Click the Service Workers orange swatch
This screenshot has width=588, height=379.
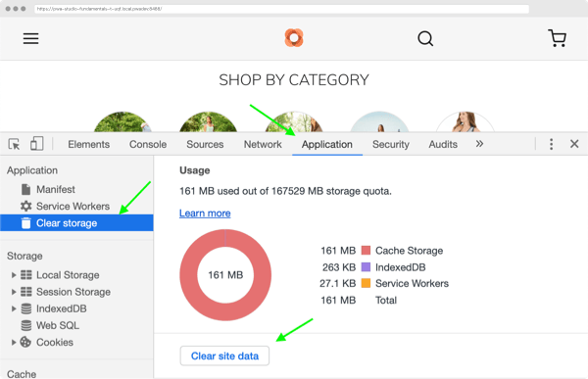point(366,283)
